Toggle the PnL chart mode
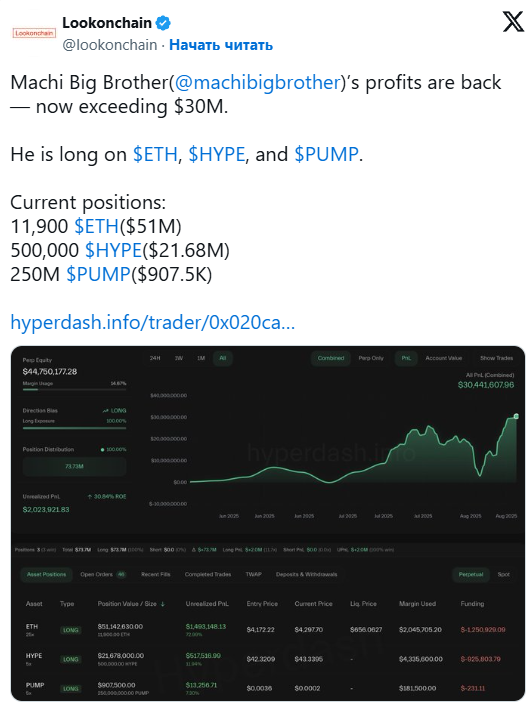 click(406, 358)
